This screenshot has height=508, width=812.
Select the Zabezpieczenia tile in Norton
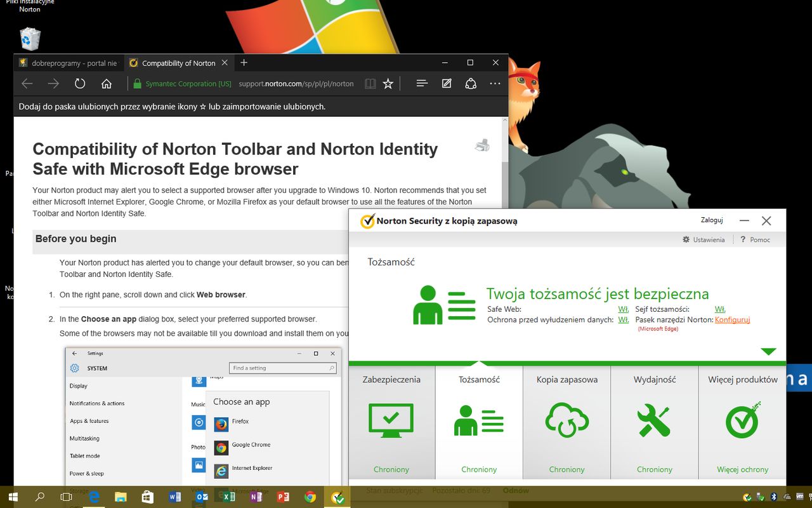pyautogui.click(x=391, y=423)
